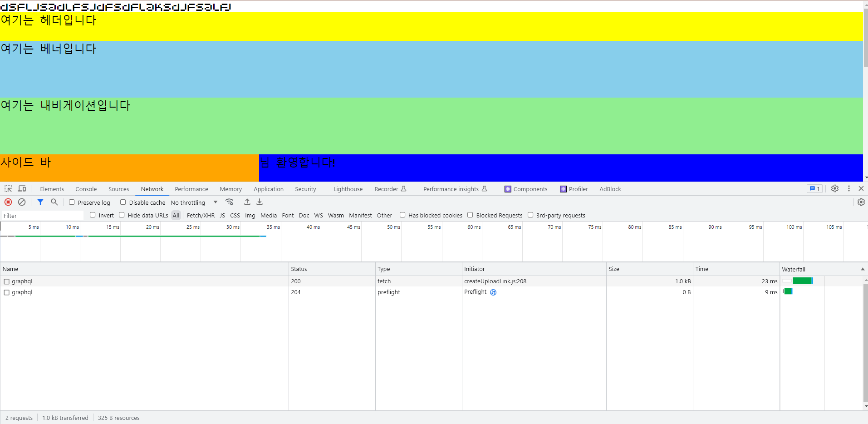Open the Lighthouse tab
The height and width of the screenshot is (424, 868).
pos(348,189)
